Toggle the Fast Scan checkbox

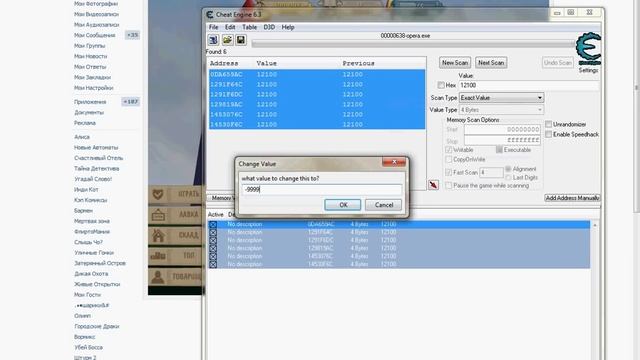449,173
